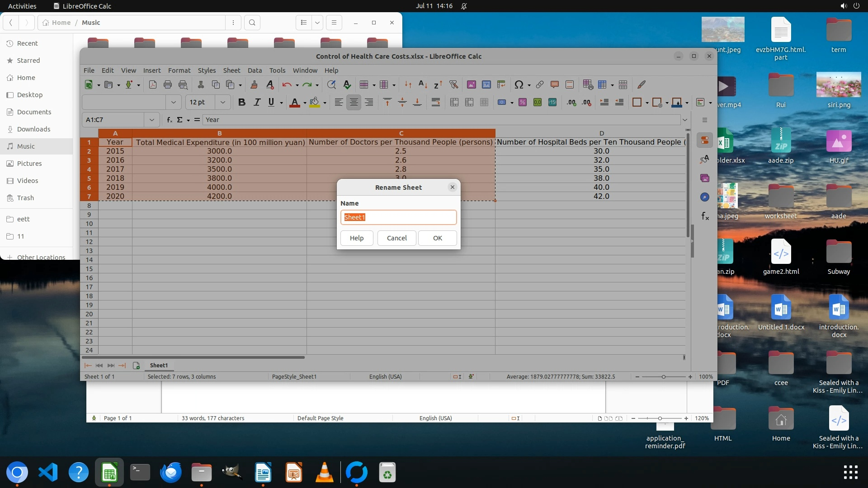Image resolution: width=868 pixels, height=488 pixels.
Task: Click the Export as PDF icon
Action: [x=153, y=84]
